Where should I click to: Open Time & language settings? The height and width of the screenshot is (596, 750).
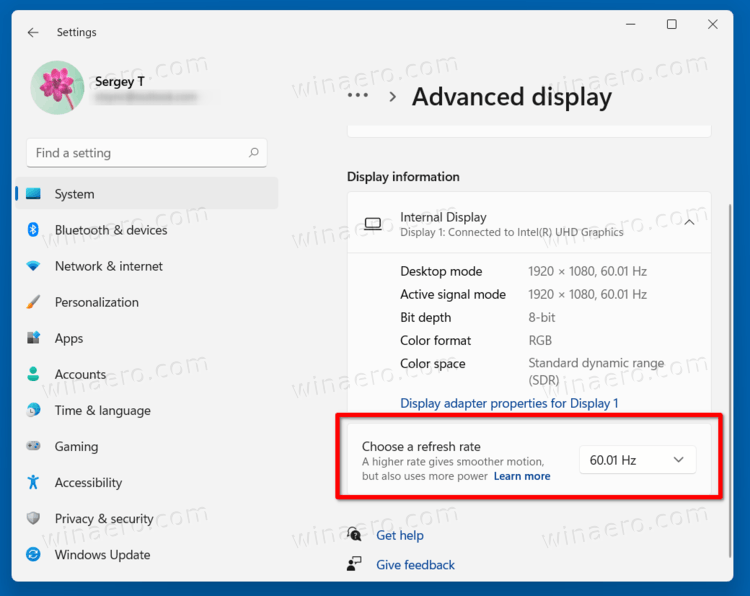pyautogui.click(x=102, y=411)
